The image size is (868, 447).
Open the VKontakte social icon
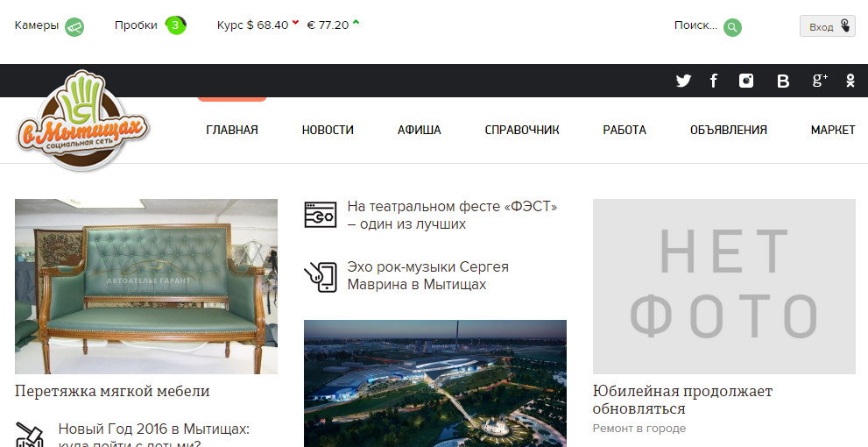tap(783, 82)
